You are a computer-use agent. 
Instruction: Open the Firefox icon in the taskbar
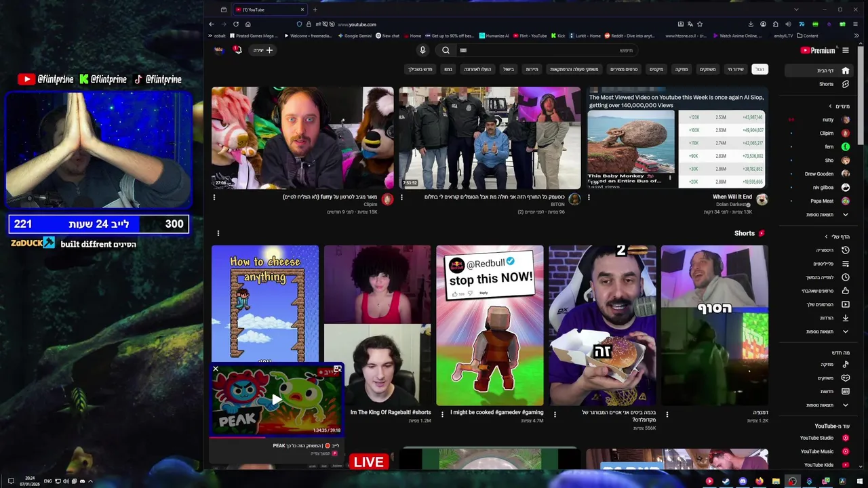point(759,481)
